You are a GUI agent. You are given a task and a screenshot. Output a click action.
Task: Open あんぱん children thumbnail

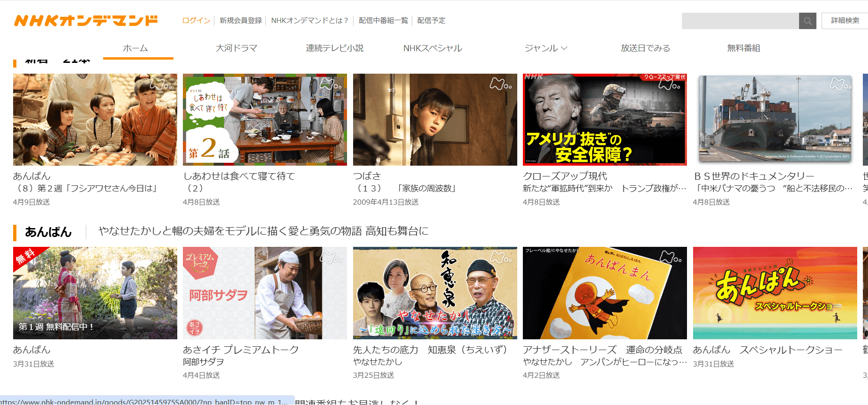[95, 120]
